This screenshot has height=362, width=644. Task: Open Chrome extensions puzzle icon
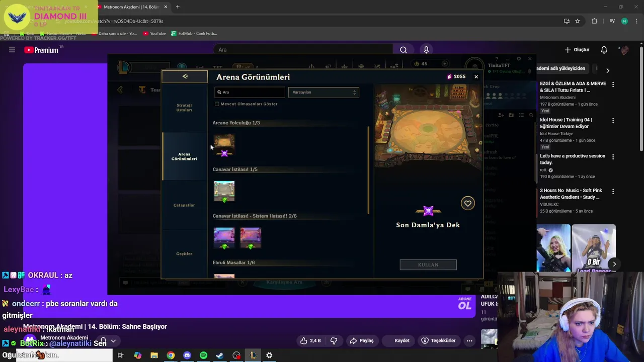595,21
